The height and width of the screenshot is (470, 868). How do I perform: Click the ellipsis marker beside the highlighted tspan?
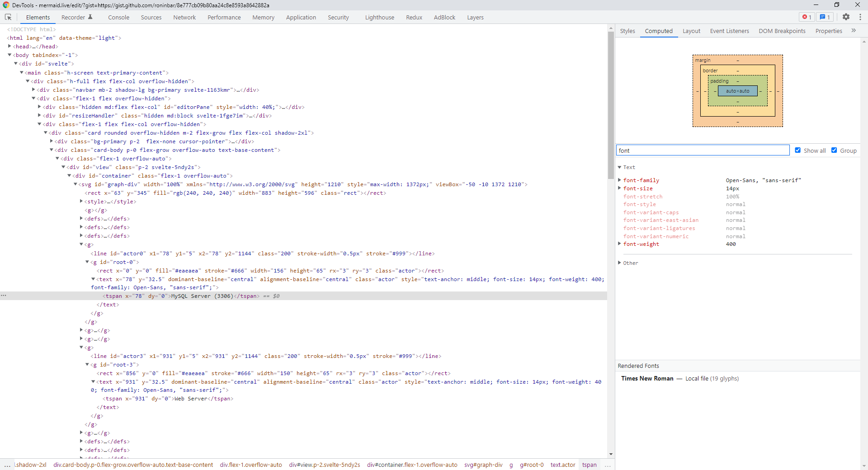pyautogui.click(x=4, y=296)
